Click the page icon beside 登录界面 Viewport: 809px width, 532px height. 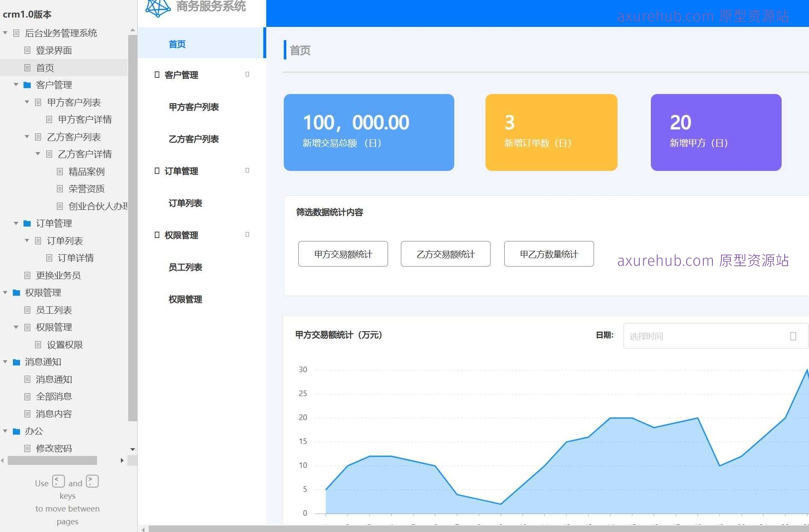point(27,50)
